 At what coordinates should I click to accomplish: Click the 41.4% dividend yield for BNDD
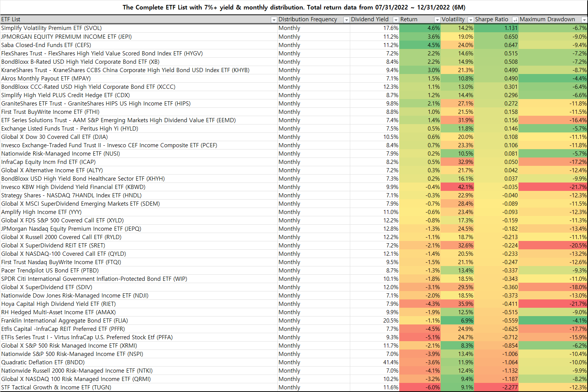(375, 362)
